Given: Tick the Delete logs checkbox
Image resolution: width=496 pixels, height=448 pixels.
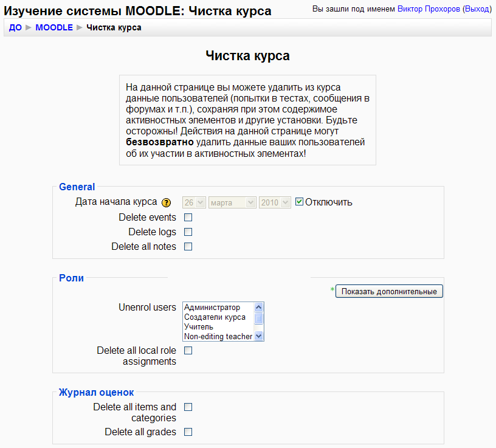Looking at the screenshot, I should 188,232.
